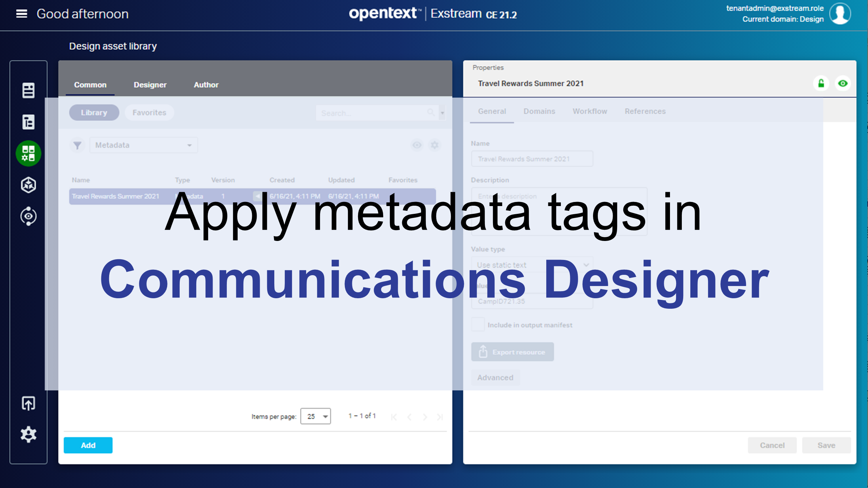Click the Description text area
868x488 pixels.
click(x=559, y=211)
